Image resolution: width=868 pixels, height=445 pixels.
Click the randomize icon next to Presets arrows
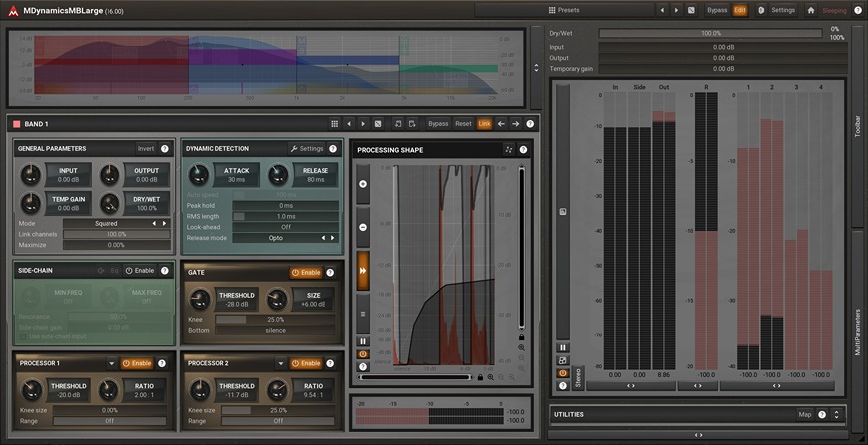pos(692,10)
